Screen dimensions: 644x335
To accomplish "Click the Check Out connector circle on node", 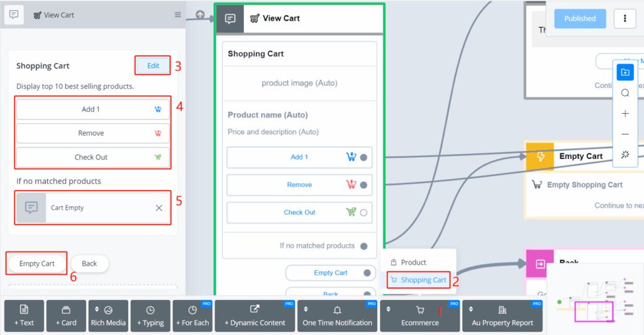I will coord(364,212).
